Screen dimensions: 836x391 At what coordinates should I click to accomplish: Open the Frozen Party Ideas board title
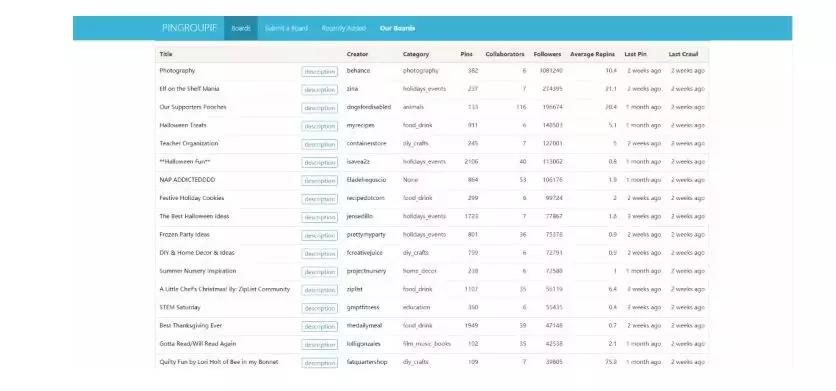tap(184, 235)
